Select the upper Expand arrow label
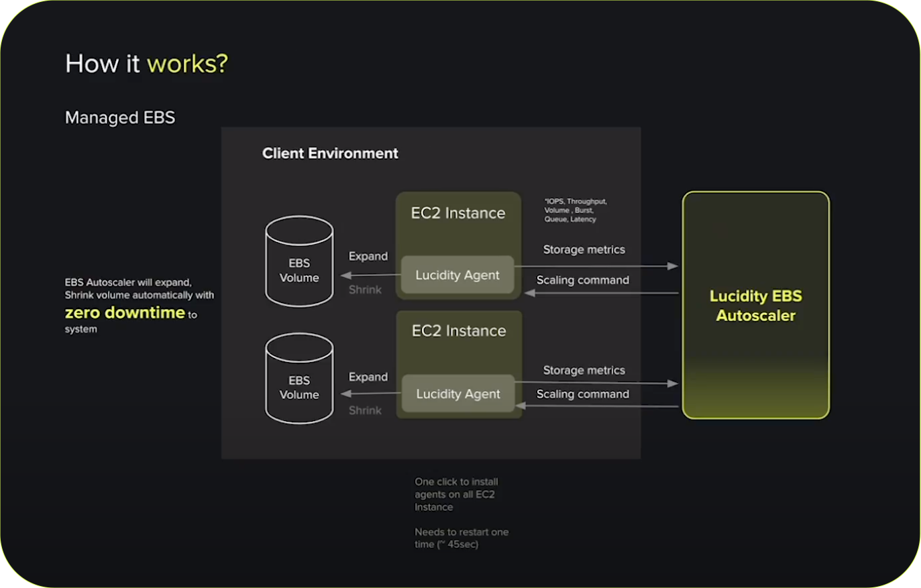 368,256
